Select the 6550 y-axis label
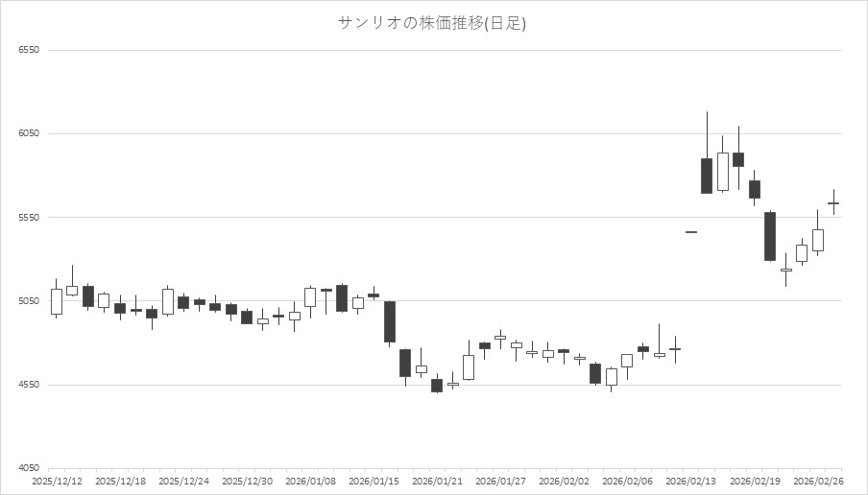 [28, 50]
